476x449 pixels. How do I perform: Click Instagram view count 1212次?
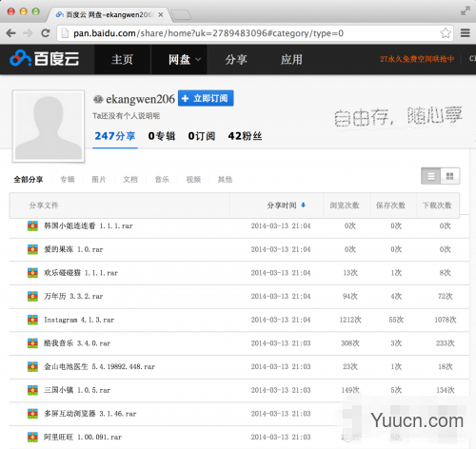coord(350,320)
